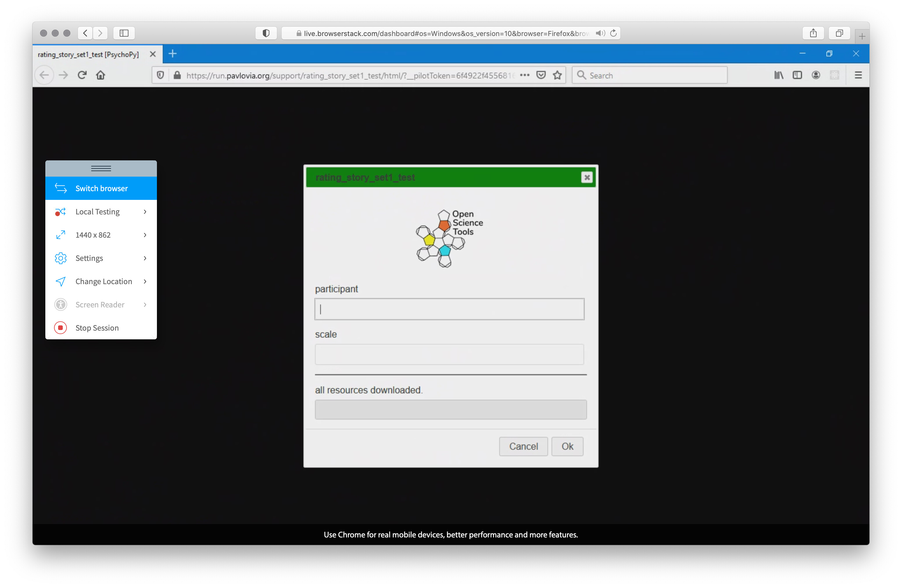Select the rating_story_set1_test PsychoPy tab
Image resolution: width=902 pixels, height=588 pixels.
coord(88,54)
